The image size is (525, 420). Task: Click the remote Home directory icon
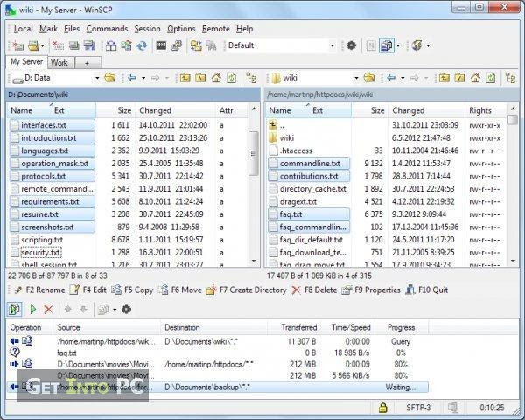coord(475,78)
